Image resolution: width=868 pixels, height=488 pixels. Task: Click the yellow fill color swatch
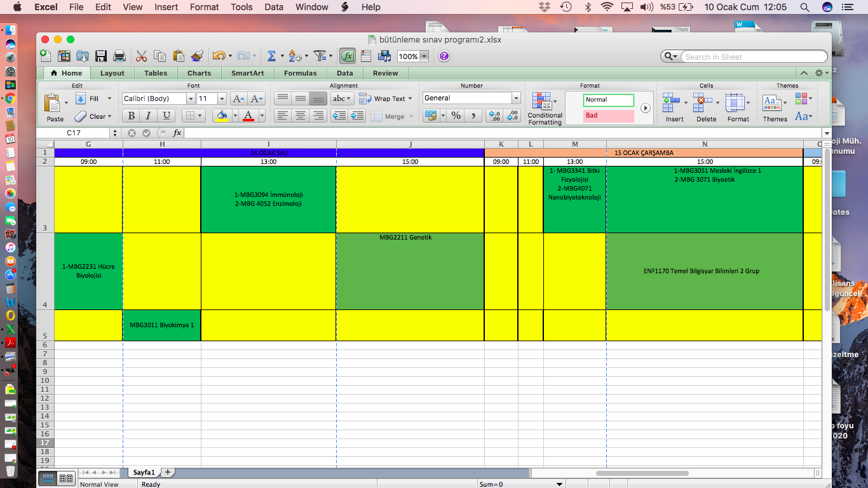pos(222,116)
